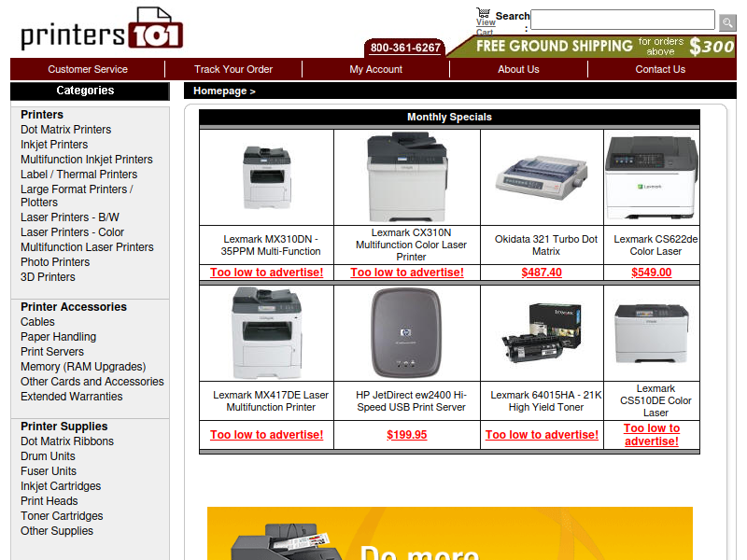
Task: Click the yellow promotional banner
Action: [x=450, y=533]
